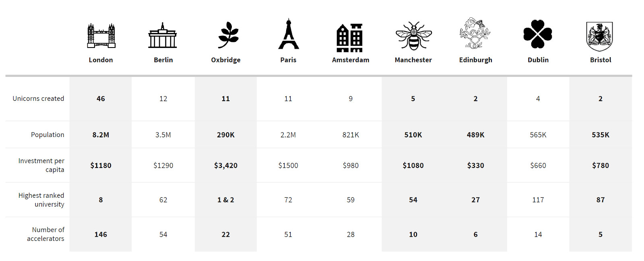Click London's 46 unicorns created value
The width and height of the screenshot is (644, 261).
tap(101, 99)
